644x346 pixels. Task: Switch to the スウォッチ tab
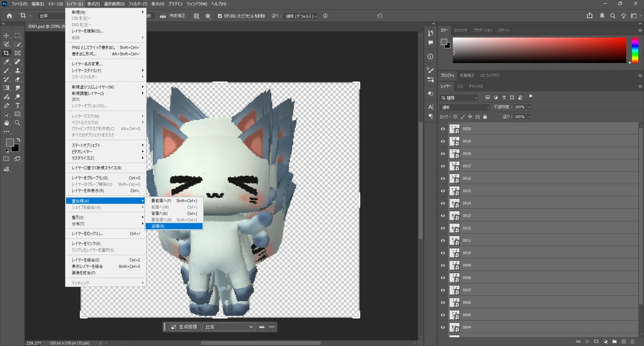(460, 30)
